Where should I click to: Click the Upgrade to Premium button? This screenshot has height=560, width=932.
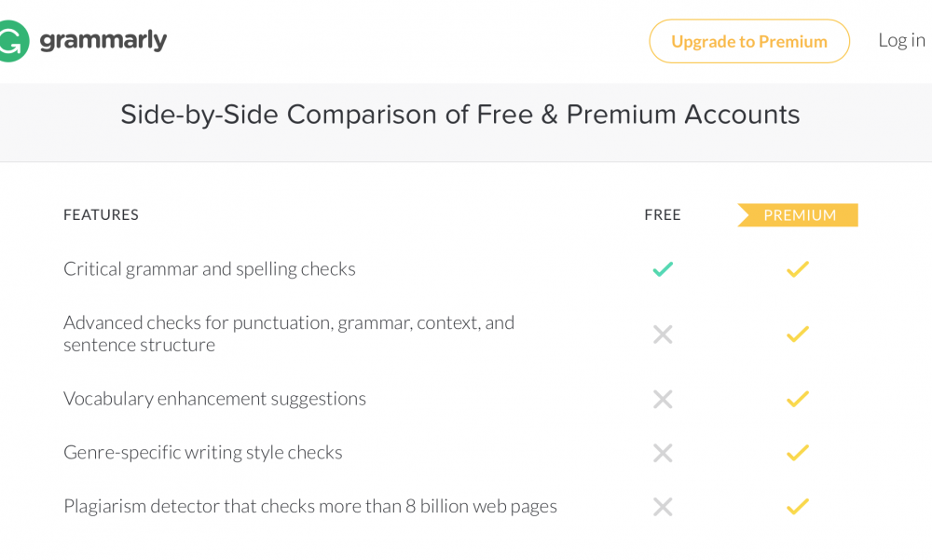[749, 41]
